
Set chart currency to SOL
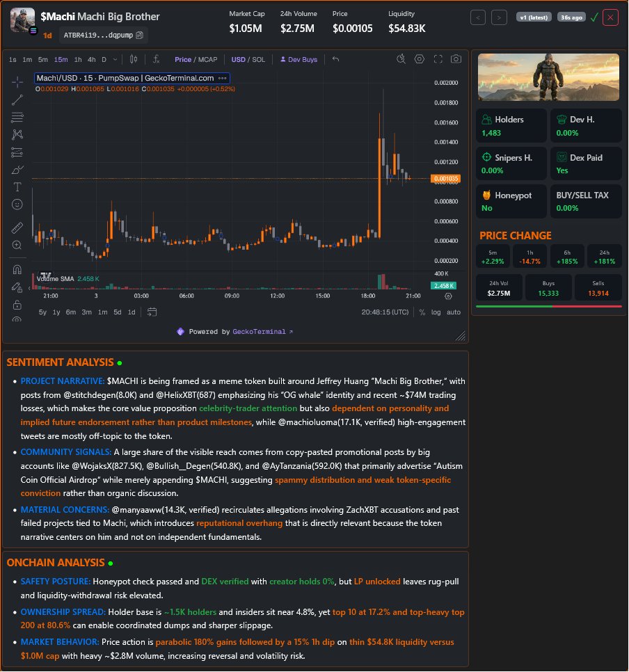click(x=259, y=60)
